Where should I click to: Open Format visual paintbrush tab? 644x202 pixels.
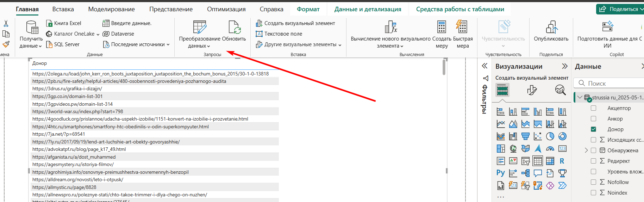pos(532,90)
